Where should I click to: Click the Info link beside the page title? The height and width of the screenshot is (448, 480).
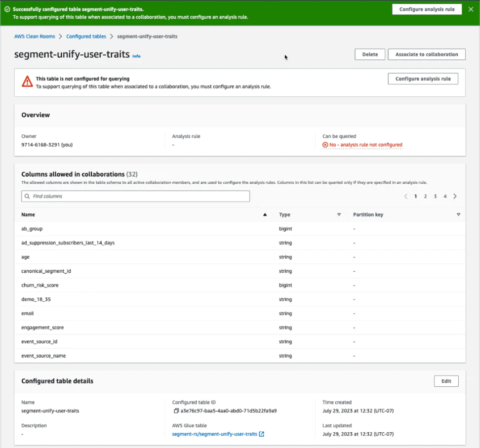click(136, 56)
